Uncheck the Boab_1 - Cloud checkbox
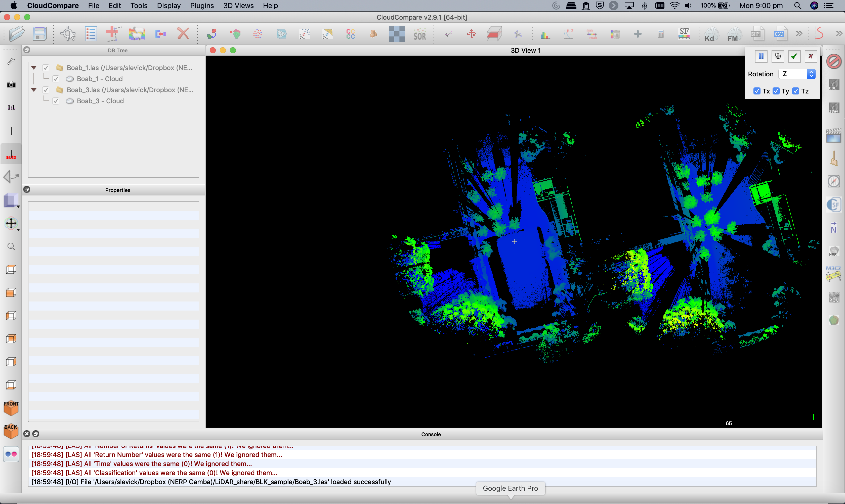The width and height of the screenshot is (845, 504). point(56,79)
